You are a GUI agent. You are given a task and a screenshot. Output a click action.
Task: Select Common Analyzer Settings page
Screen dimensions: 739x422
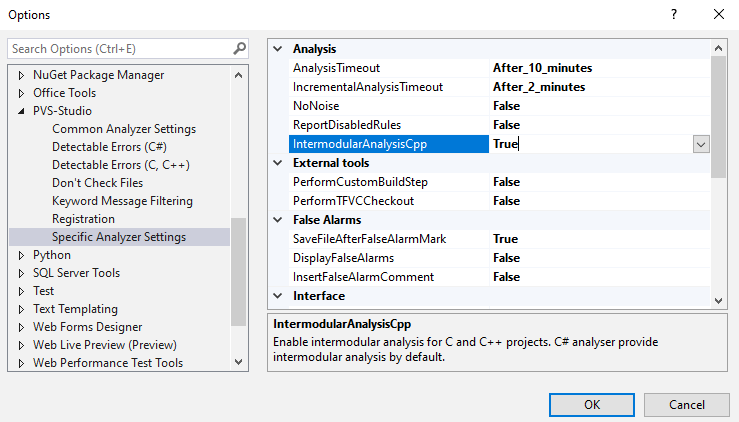click(123, 129)
